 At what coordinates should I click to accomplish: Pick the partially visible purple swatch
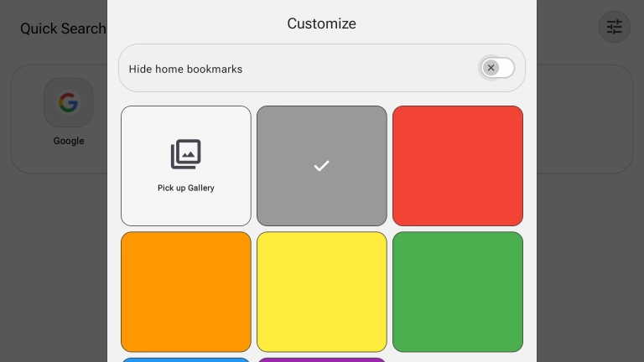[x=321, y=359]
